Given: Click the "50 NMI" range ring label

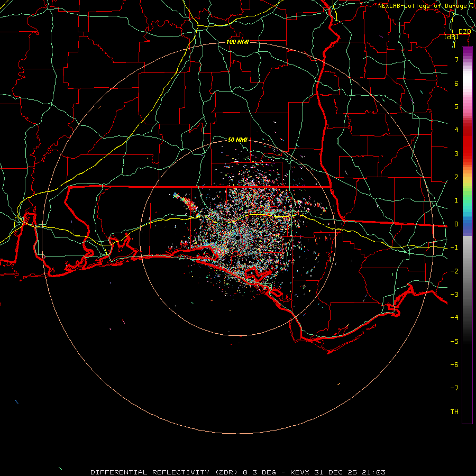Looking at the screenshot, I should tap(237, 140).
